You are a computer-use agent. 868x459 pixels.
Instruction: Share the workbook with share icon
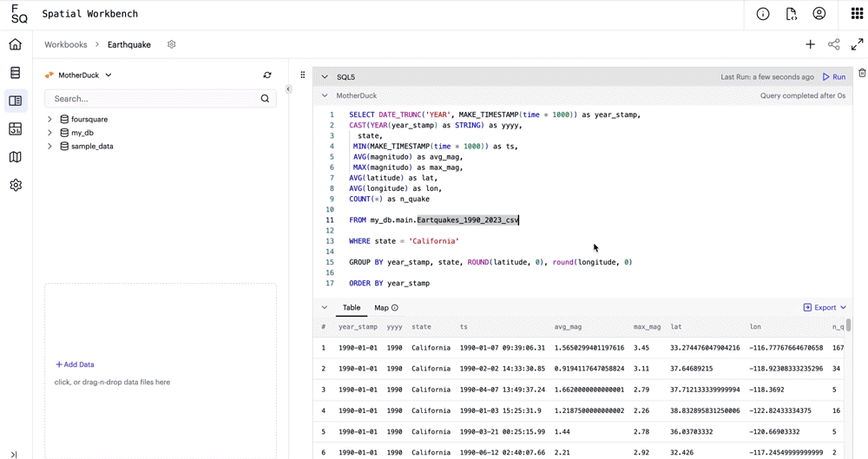coord(833,44)
